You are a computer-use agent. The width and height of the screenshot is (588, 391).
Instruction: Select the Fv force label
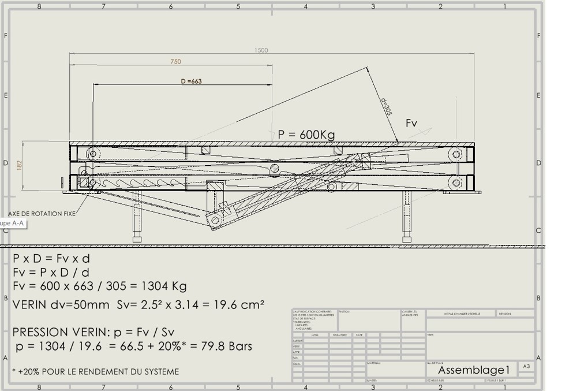(411, 123)
